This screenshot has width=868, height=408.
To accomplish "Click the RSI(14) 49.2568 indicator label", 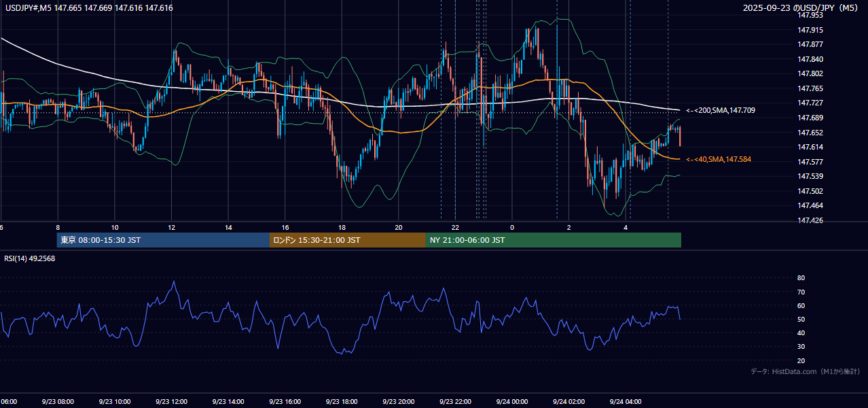I will click(x=30, y=258).
